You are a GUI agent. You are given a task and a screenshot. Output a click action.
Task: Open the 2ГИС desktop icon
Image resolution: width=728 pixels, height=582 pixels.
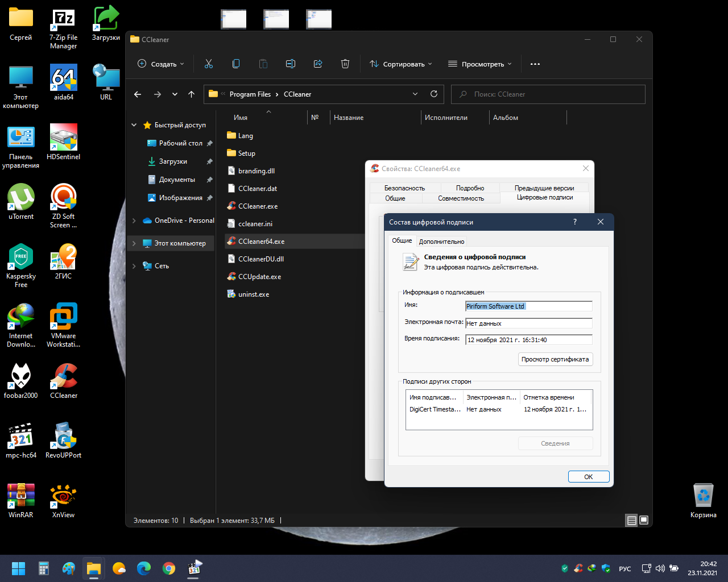(64, 261)
